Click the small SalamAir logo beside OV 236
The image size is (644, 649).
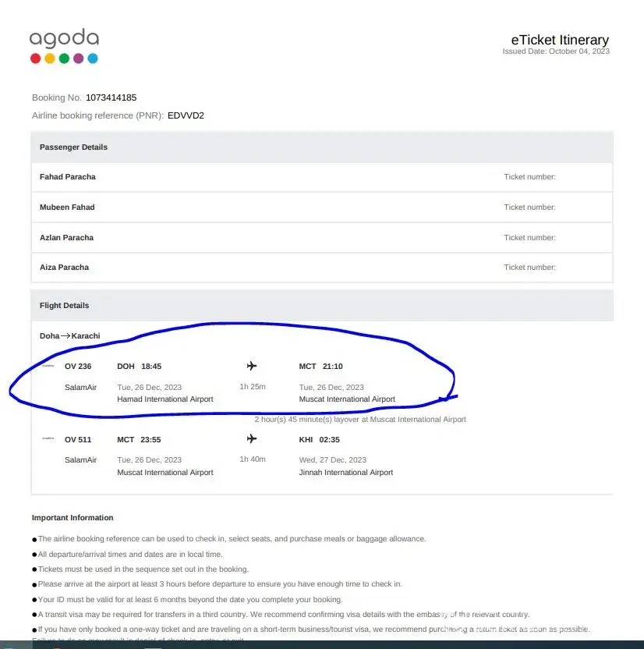(x=48, y=366)
